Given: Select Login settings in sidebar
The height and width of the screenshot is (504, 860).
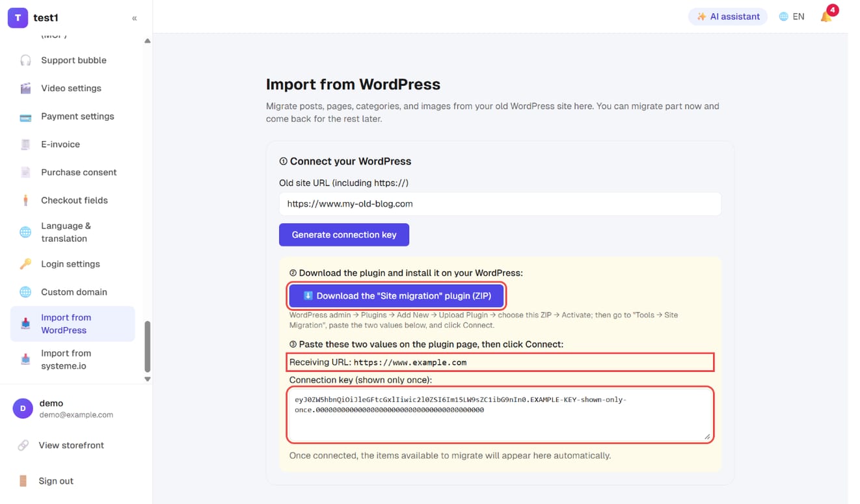Looking at the screenshot, I should (73, 264).
